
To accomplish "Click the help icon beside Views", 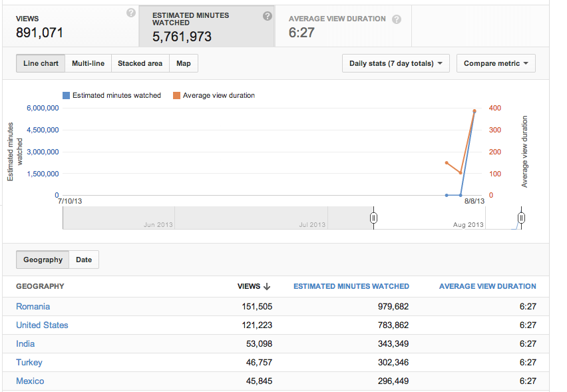I will [131, 13].
